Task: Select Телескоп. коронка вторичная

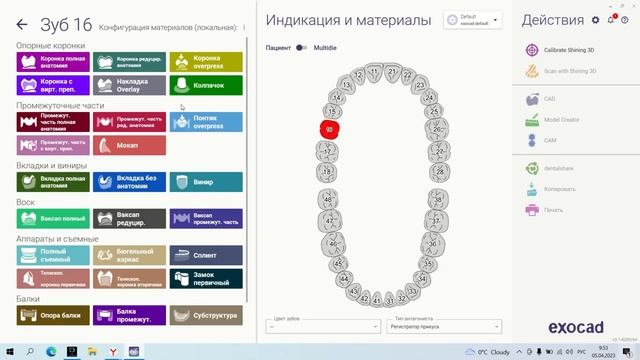Action: click(x=129, y=279)
